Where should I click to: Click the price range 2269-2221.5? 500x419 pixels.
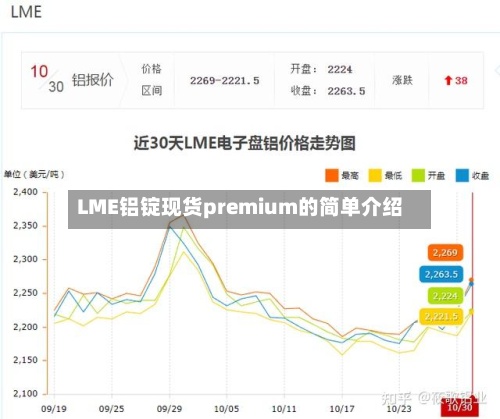224,81
